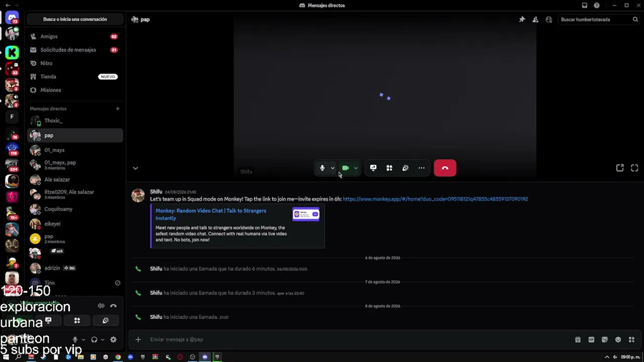This screenshot has height=362, width=644.
Task: Open output device arrow beside the headphones
Action: 103,339
